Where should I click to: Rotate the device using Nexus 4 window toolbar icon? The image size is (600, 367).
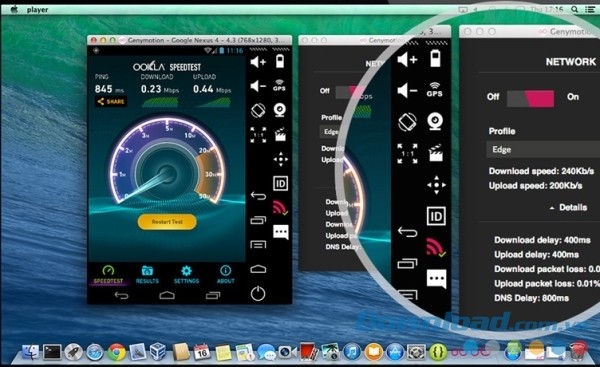click(x=258, y=111)
